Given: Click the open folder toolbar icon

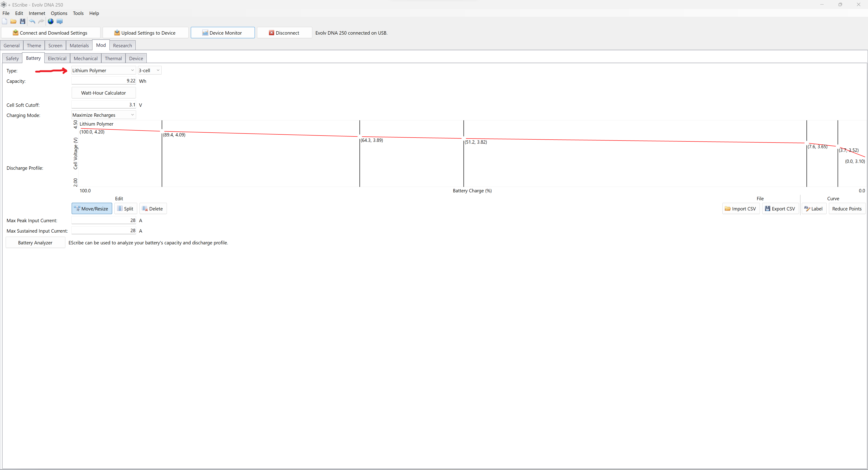Looking at the screenshot, I should pos(14,21).
